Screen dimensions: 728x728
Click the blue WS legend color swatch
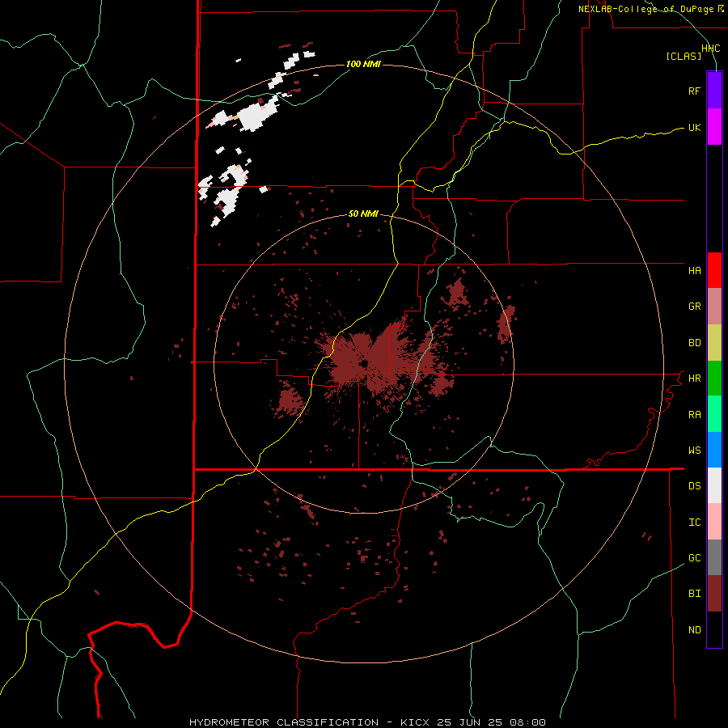[714, 450]
